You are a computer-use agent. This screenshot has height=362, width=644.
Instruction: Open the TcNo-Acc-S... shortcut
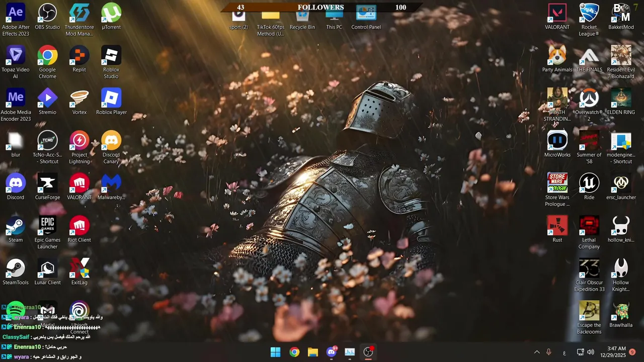[x=47, y=148]
